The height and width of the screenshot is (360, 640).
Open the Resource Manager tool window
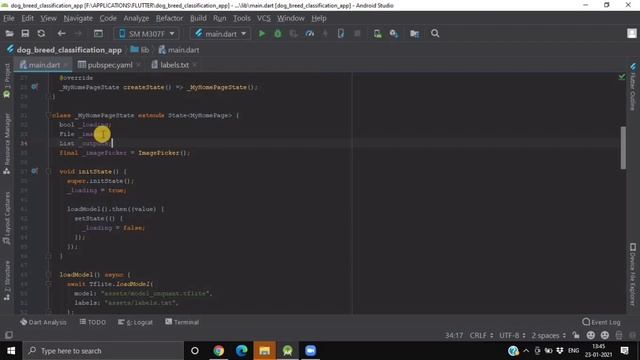click(x=7, y=144)
